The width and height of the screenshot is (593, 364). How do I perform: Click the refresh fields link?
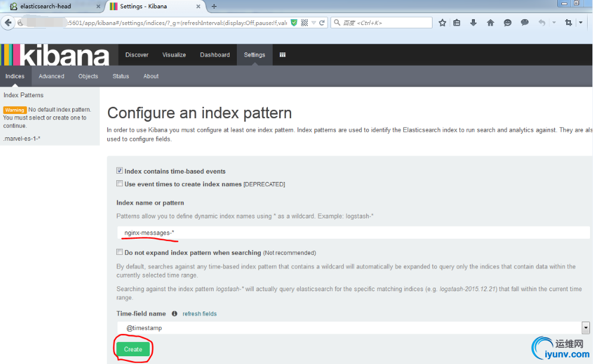click(x=200, y=314)
